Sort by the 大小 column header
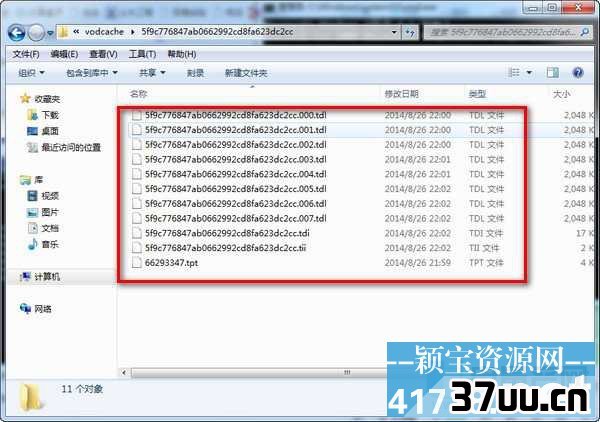600x422 pixels. click(x=561, y=94)
